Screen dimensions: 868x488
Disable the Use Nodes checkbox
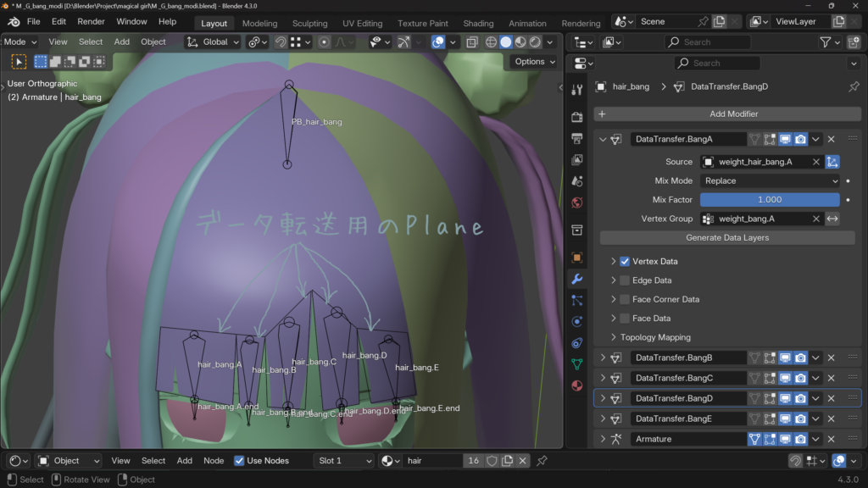coord(239,461)
